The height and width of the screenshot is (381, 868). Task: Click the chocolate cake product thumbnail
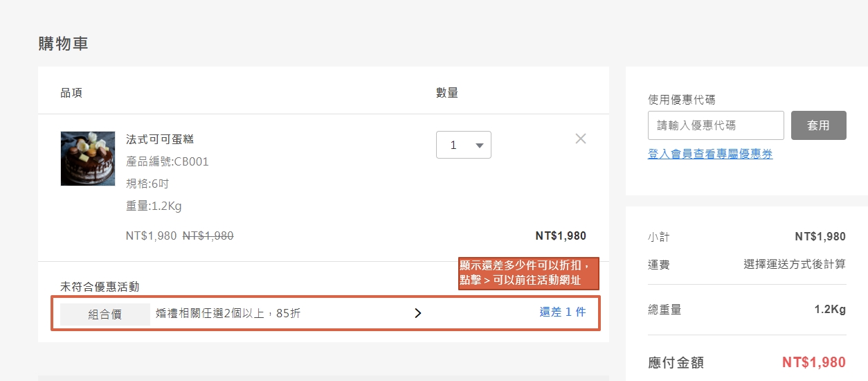coord(88,159)
